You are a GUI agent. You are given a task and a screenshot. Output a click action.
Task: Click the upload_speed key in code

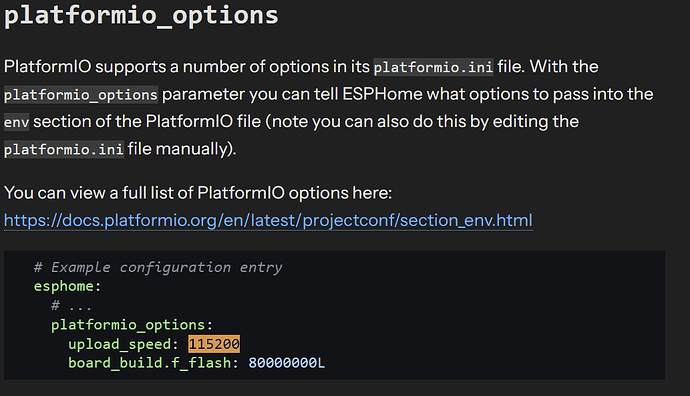[119, 345]
